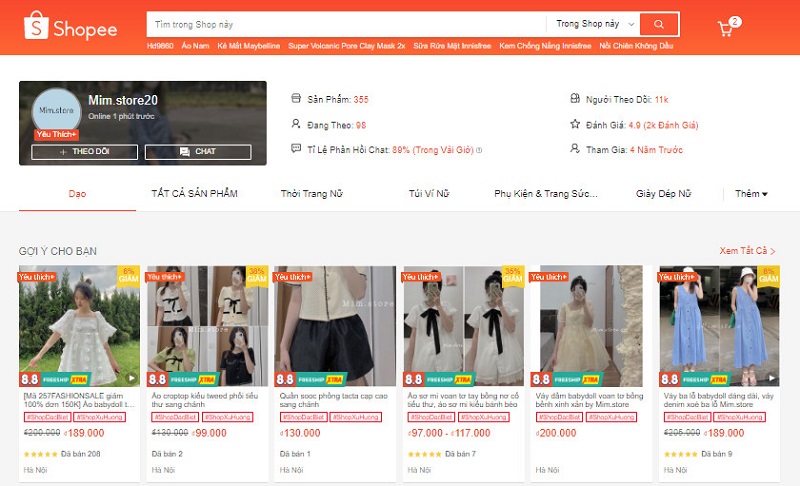Image resolution: width=800 pixels, height=486 pixels.
Task: Click the Tỉ Lệ Phản Hồi Chat info icon
Action: click(479, 150)
